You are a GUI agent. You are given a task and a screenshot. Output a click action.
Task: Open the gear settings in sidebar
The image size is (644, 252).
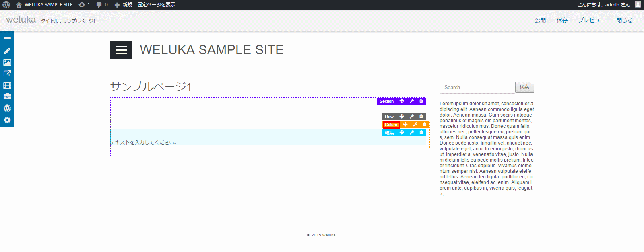(7, 120)
